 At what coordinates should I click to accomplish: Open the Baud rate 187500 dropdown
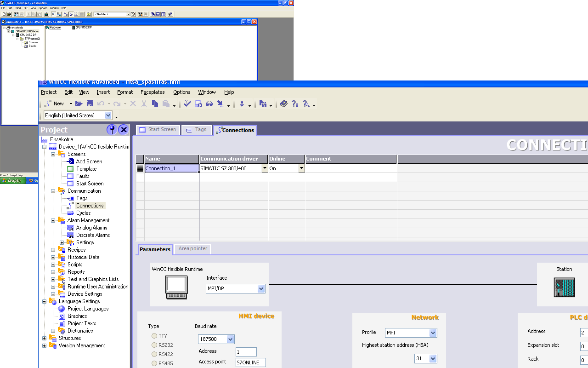pyautogui.click(x=231, y=339)
